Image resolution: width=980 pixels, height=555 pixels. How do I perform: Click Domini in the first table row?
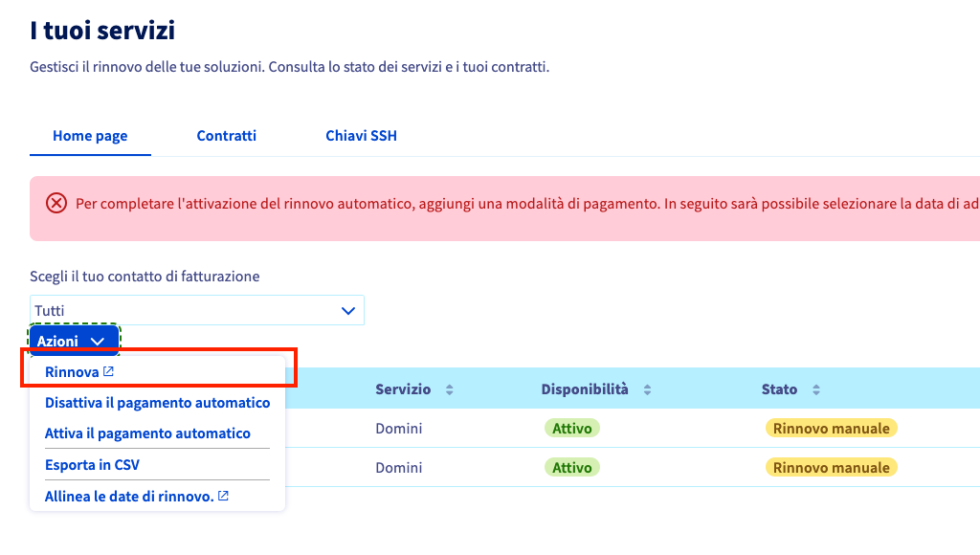tap(399, 428)
